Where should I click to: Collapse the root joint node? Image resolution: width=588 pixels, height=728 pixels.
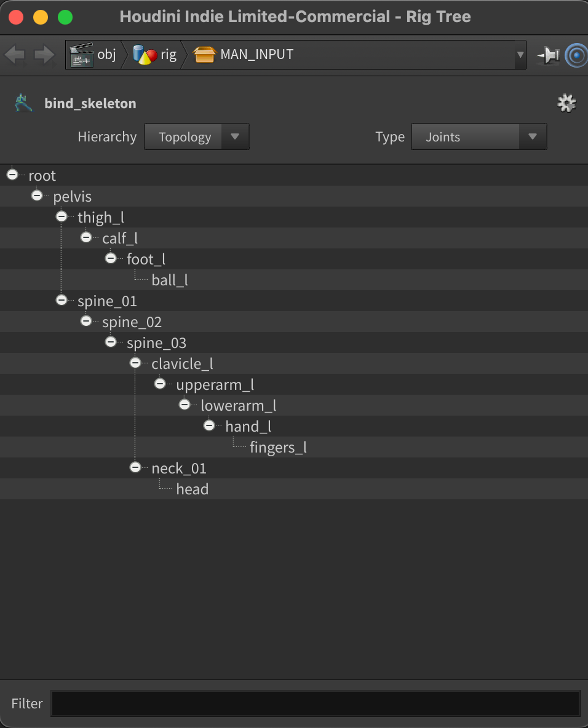12,175
